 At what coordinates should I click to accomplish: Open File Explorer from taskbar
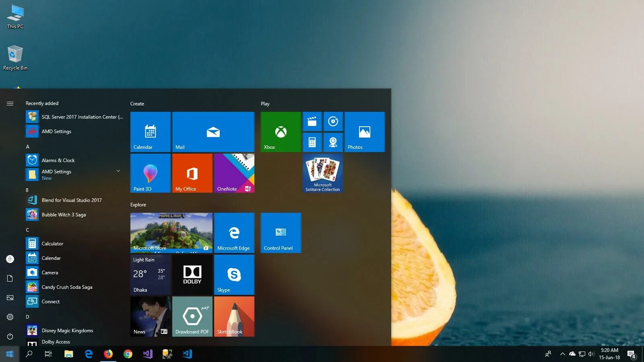click(x=69, y=354)
